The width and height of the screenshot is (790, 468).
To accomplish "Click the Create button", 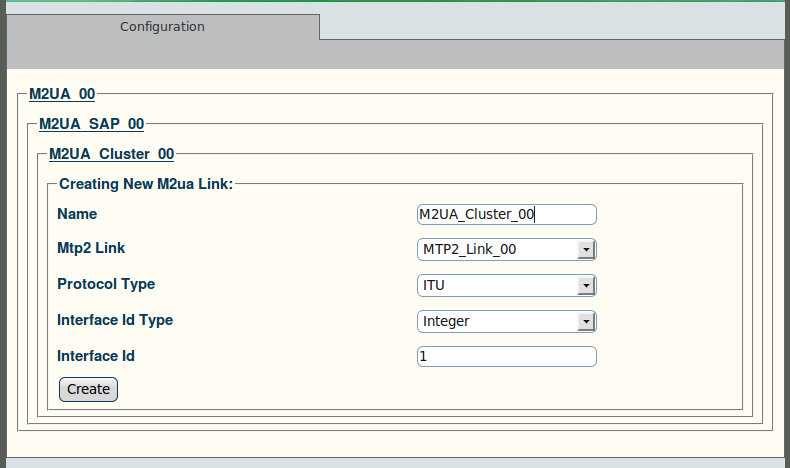I will pos(88,389).
